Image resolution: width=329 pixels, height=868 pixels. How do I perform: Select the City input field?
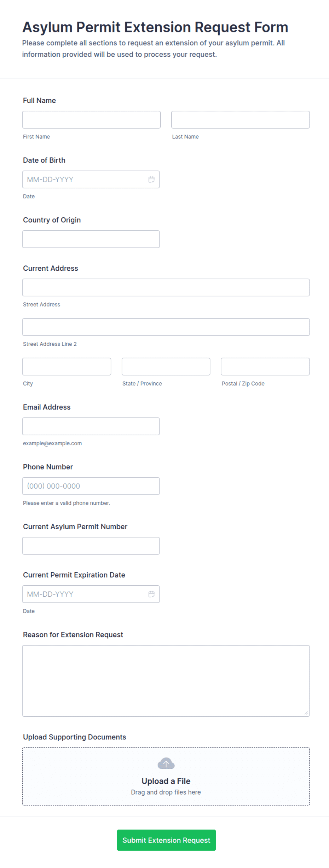[67, 367]
